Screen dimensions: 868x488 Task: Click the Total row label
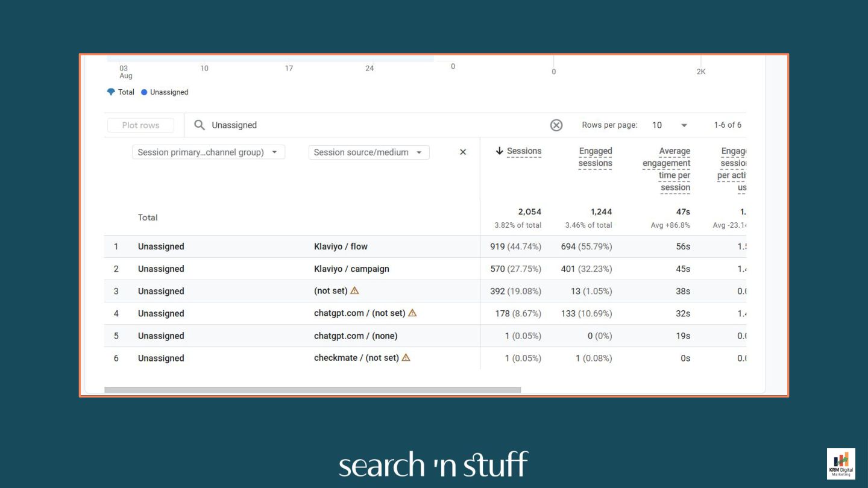148,217
